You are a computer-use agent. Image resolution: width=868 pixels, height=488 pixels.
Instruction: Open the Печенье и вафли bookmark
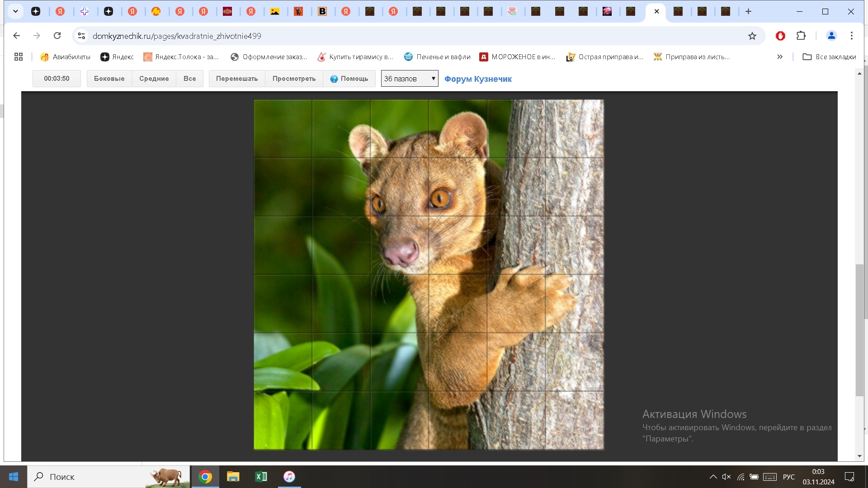[x=437, y=56]
